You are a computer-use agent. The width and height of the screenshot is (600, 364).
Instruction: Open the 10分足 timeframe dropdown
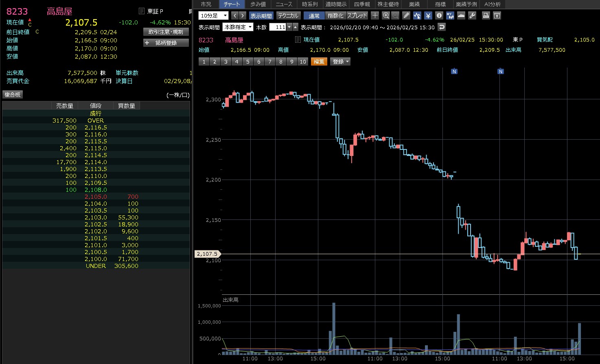tap(213, 15)
